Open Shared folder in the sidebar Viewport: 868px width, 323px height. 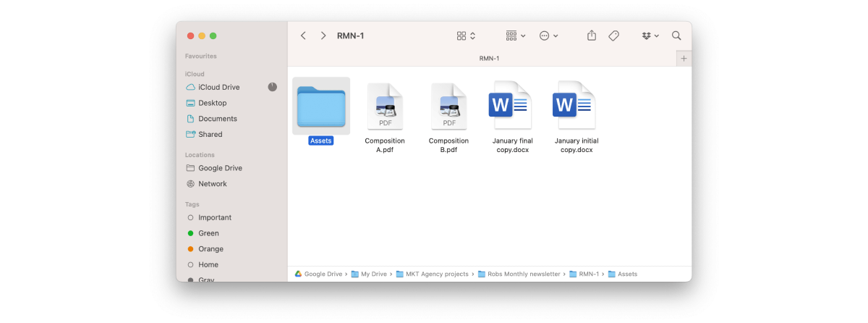click(x=204, y=135)
